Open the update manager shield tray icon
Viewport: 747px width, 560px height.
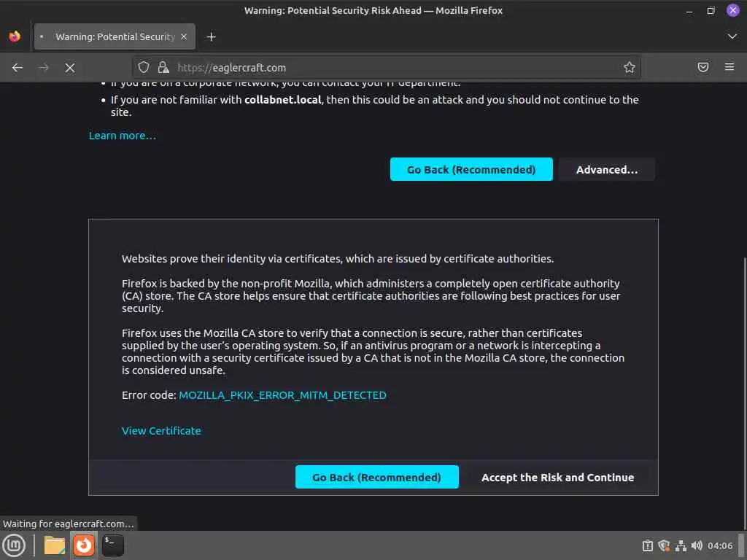[664, 545]
